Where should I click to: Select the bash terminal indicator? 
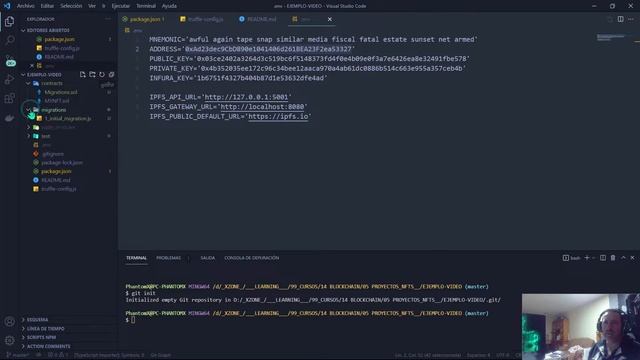point(571,258)
